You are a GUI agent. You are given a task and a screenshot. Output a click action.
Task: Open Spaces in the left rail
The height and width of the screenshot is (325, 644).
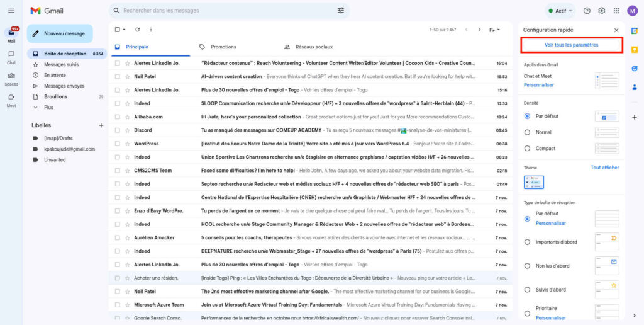click(11, 79)
